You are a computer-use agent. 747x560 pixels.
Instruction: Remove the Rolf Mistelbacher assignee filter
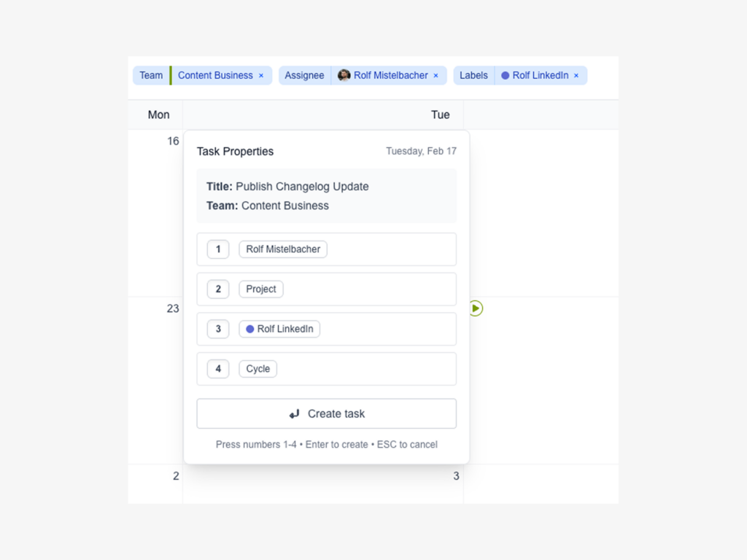click(436, 76)
